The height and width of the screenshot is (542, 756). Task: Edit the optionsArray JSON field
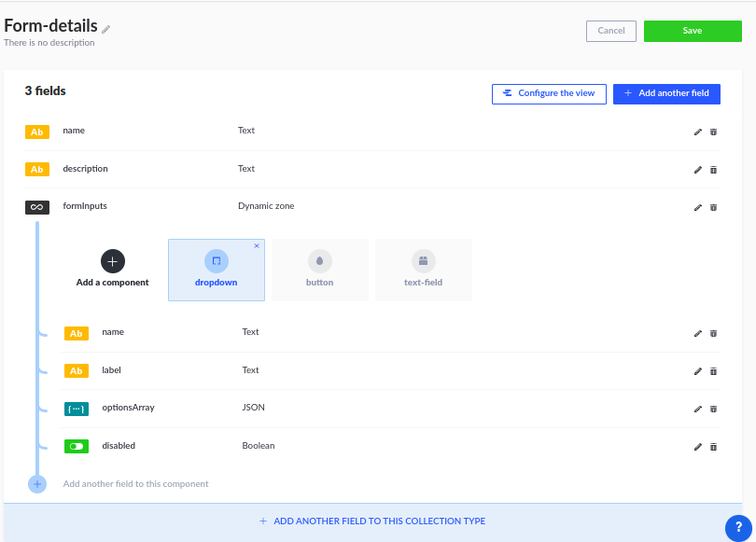pyautogui.click(x=697, y=409)
